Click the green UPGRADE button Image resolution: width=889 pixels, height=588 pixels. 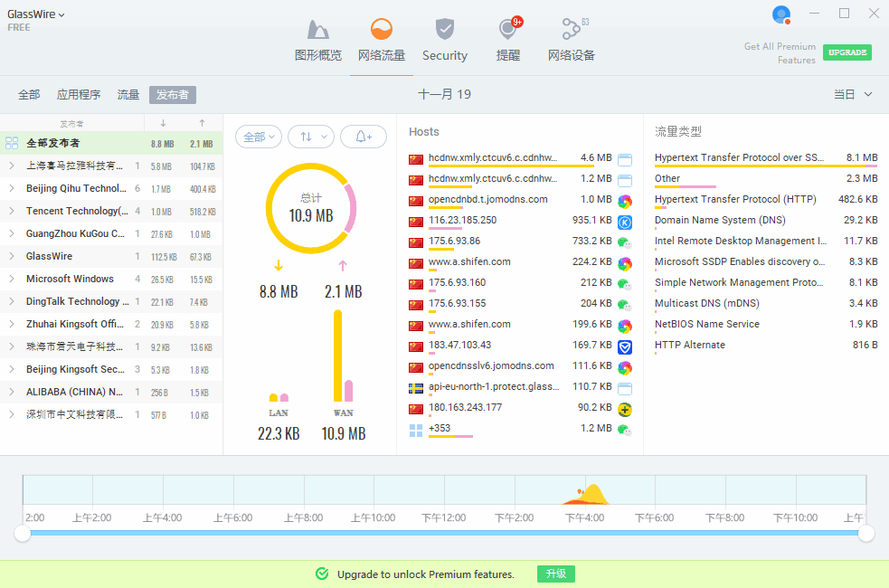coord(846,52)
